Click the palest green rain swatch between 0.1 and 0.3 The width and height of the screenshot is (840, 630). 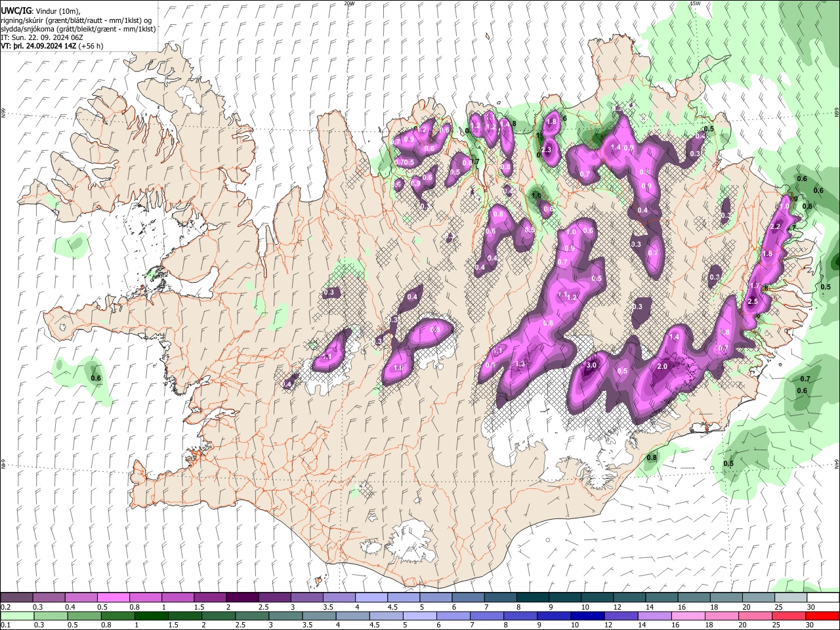coord(17,616)
